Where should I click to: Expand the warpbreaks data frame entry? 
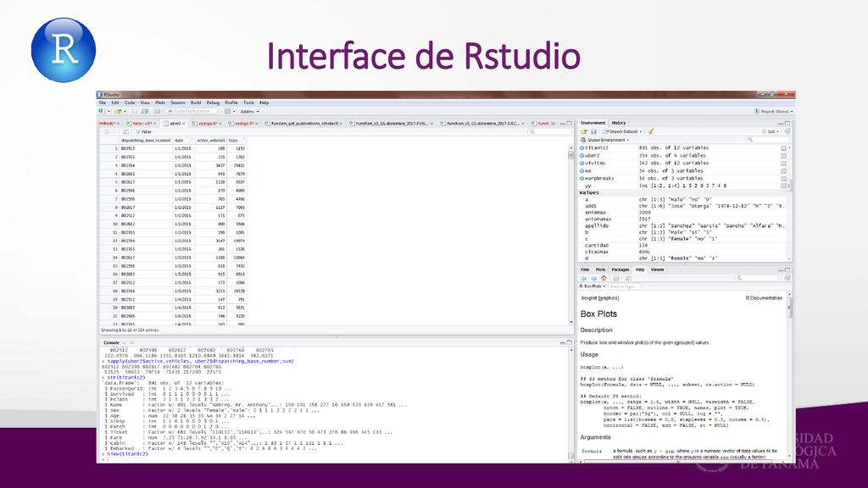point(581,178)
